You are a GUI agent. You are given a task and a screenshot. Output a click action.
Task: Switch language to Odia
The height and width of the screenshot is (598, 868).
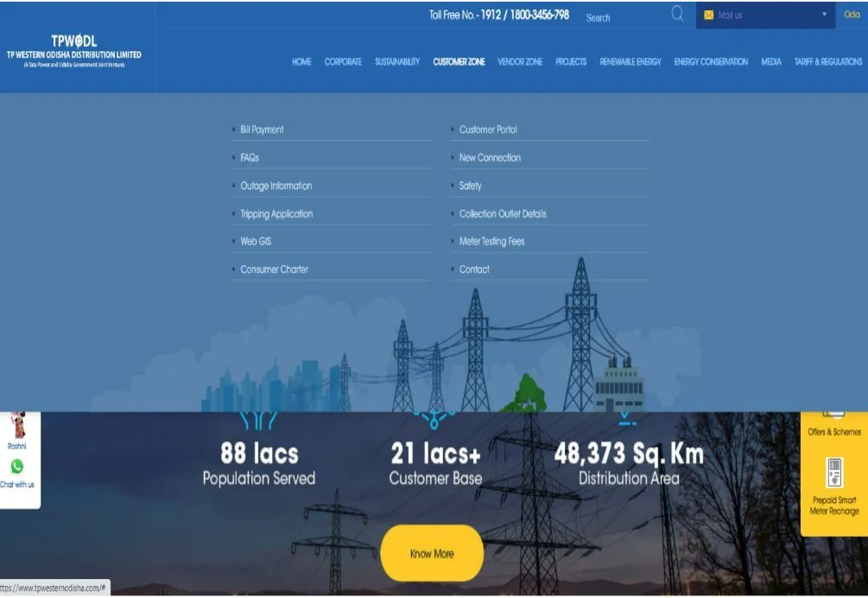852,15
